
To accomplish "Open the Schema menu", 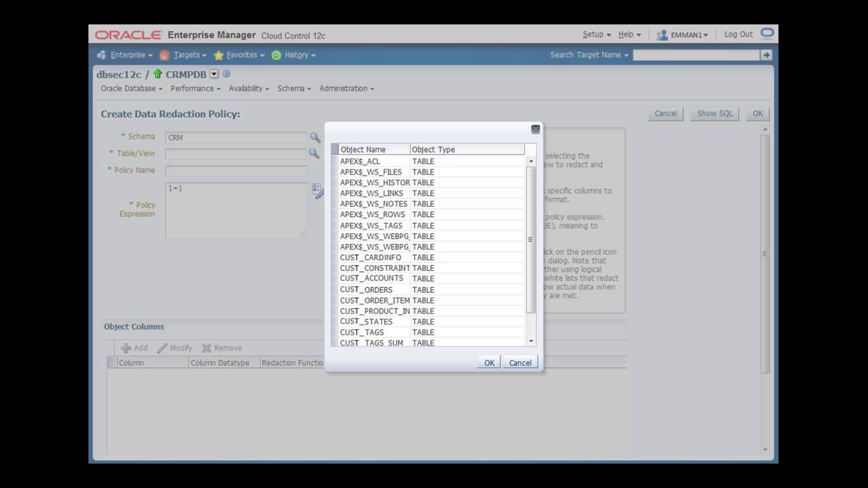I will tap(294, 88).
